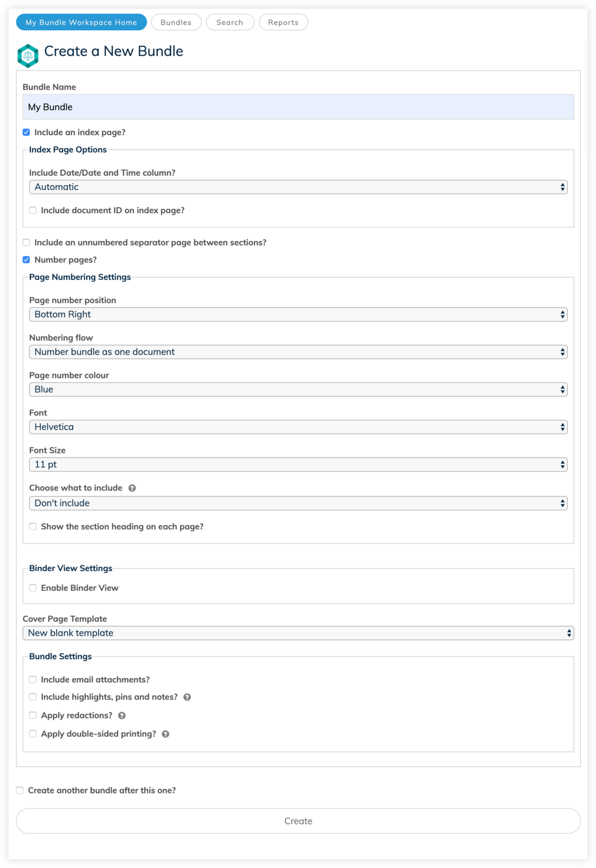This screenshot has height=868, width=596.
Task: Click the 'Numbering flow' label
Action: tap(61, 338)
